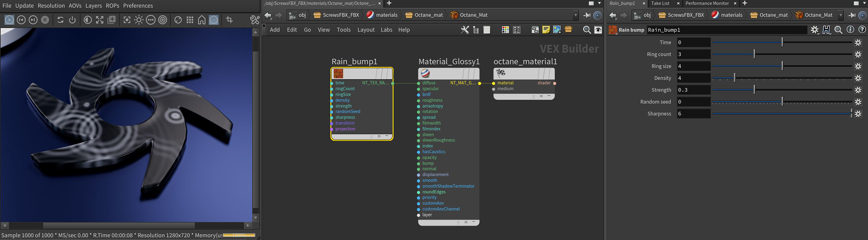Open the AOVs menu

click(x=75, y=6)
